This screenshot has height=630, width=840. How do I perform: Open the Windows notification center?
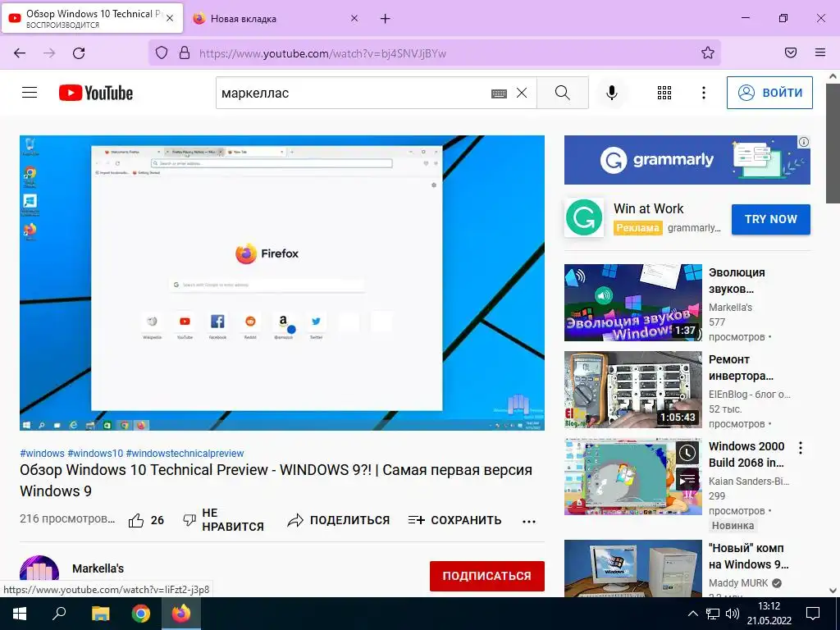coord(813,614)
